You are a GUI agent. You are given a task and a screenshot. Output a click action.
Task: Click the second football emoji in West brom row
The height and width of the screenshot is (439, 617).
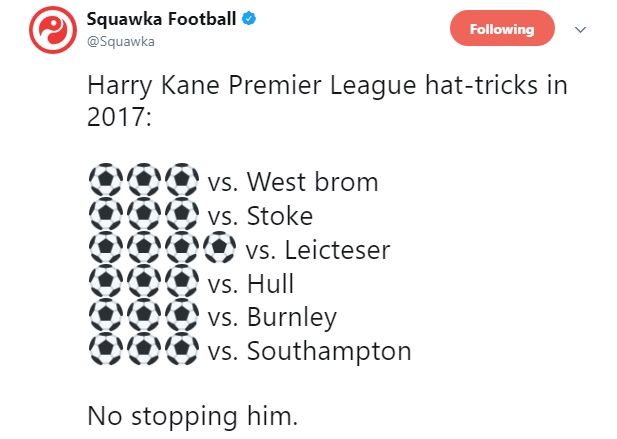pos(144,180)
